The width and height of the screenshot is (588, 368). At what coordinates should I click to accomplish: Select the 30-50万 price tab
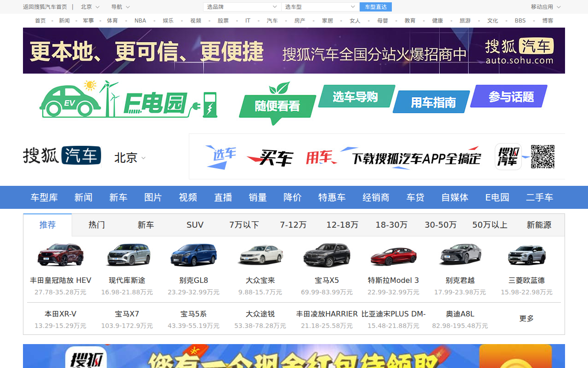coord(441,225)
